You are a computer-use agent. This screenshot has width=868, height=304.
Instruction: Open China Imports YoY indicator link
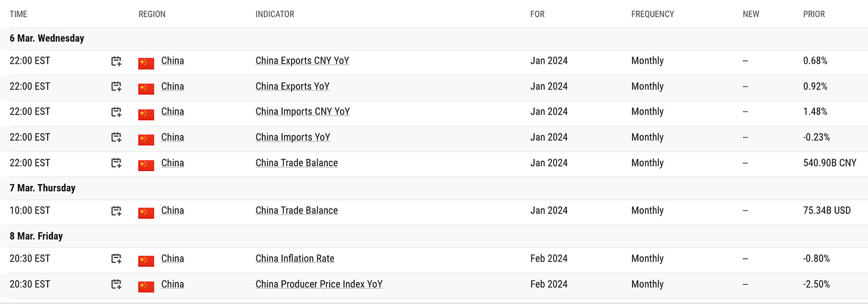(293, 137)
